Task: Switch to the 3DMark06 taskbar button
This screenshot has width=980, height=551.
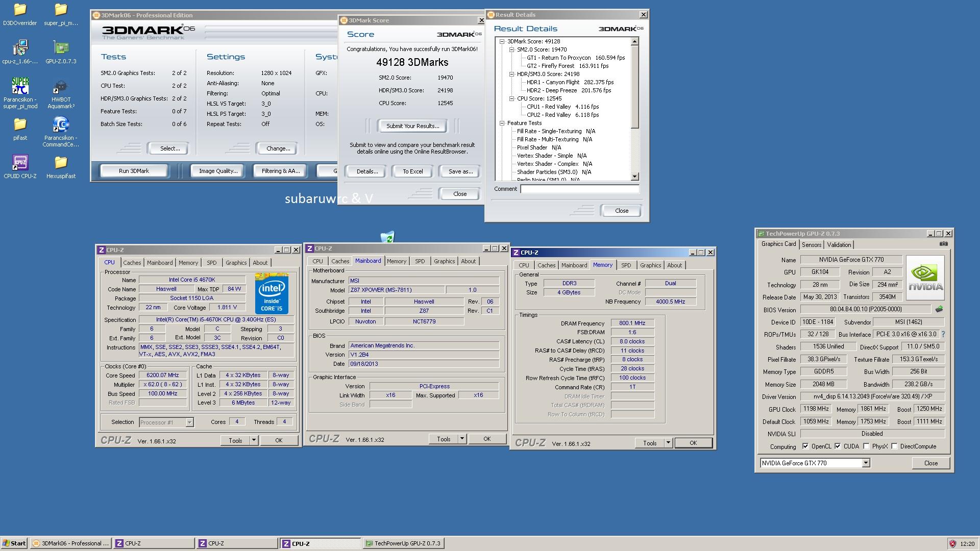Action: tap(70, 543)
